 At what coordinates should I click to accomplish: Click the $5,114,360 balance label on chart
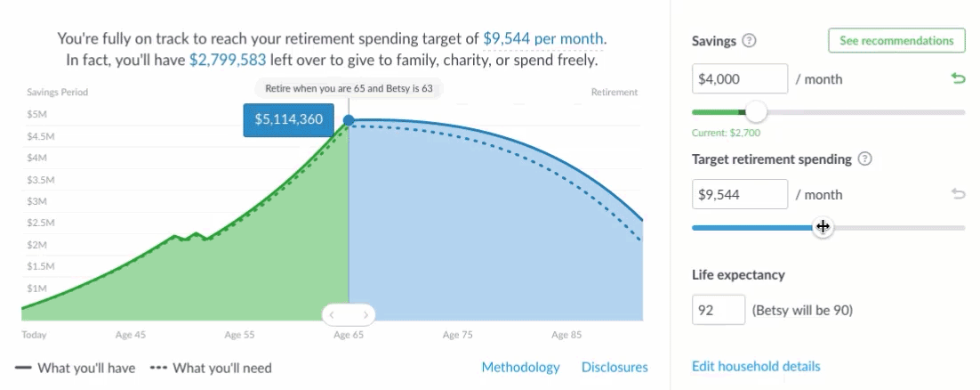coord(288,120)
